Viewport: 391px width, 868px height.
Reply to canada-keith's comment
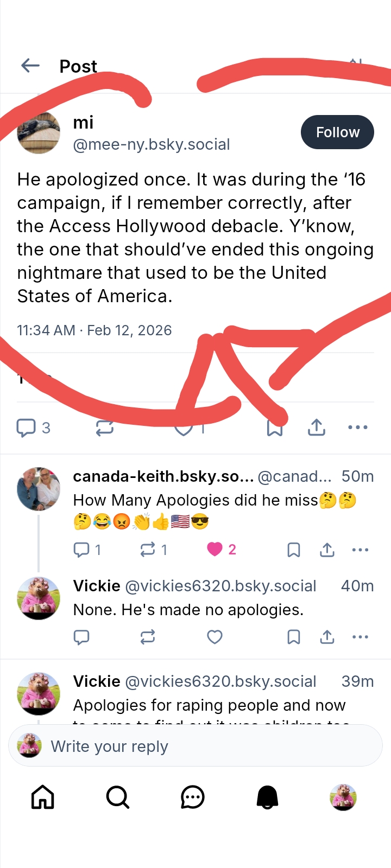81,550
